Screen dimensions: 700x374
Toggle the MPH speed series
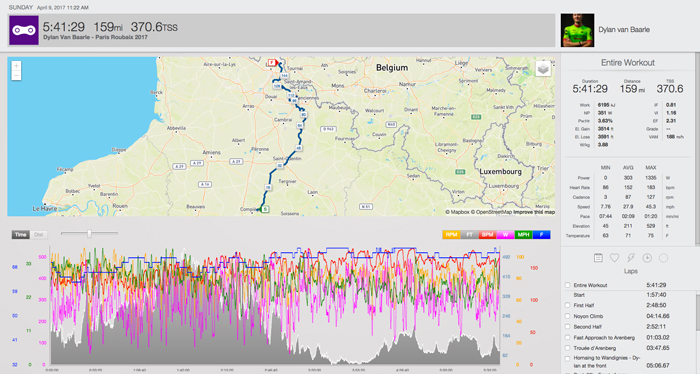click(x=523, y=235)
